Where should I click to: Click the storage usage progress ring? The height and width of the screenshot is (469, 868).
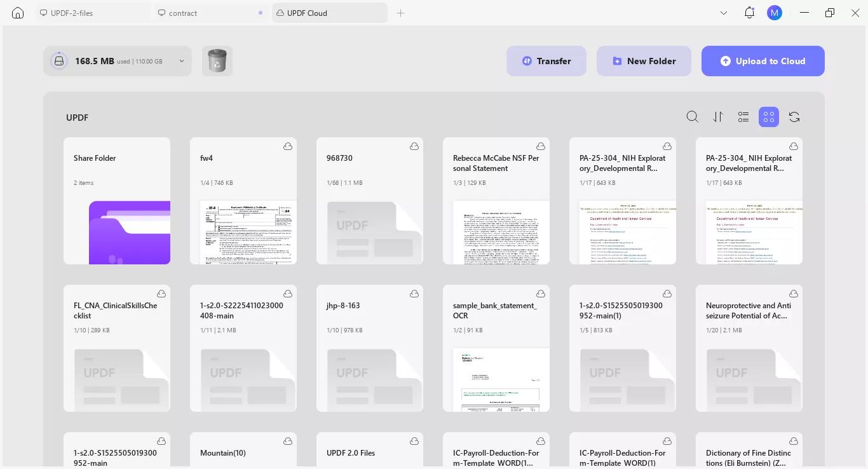(x=59, y=60)
